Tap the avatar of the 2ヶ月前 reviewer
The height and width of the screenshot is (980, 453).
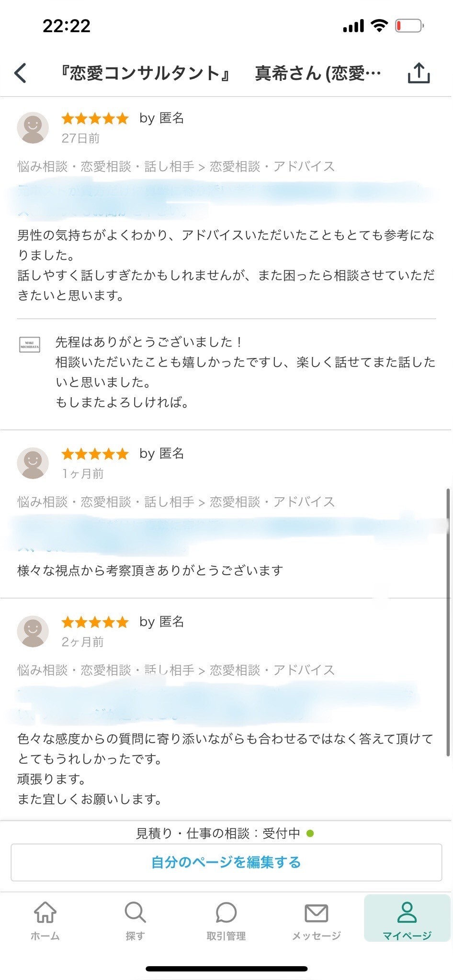33,631
